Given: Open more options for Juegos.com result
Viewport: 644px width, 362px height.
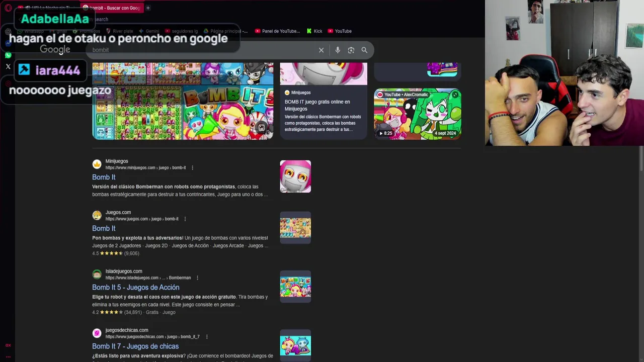Looking at the screenshot, I should pos(185,219).
